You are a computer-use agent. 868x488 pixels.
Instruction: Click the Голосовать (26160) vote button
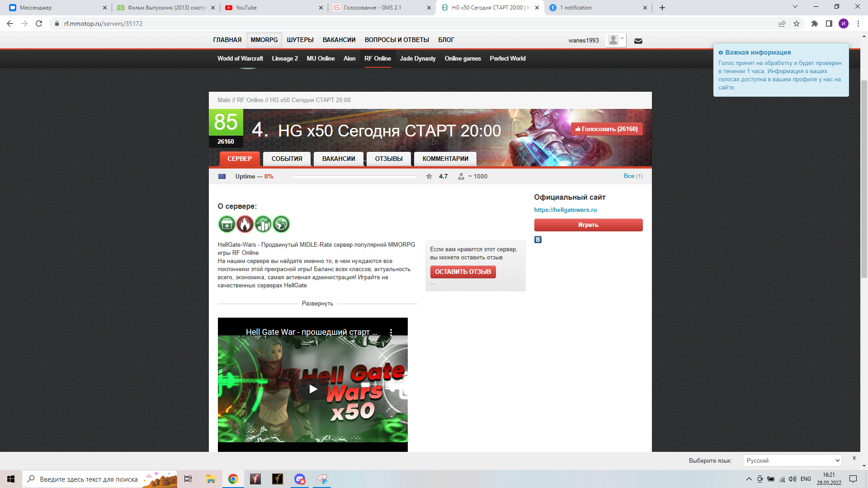pos(607,129)
